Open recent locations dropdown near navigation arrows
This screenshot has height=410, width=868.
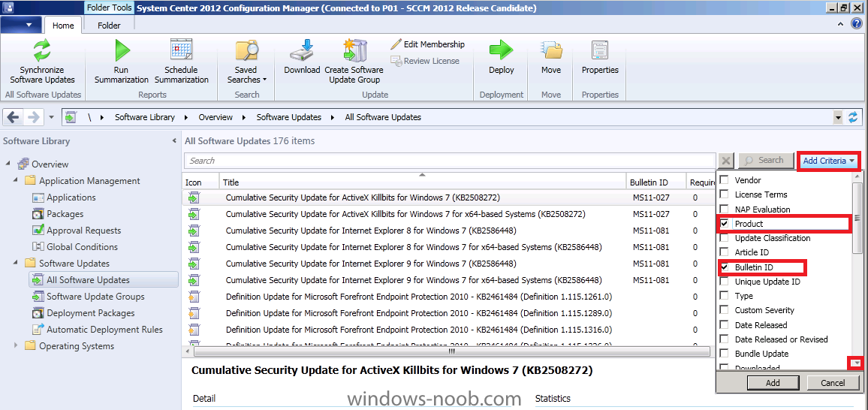(52, 117)
